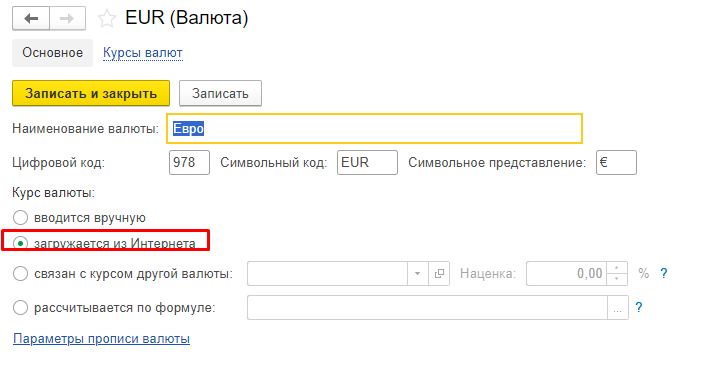Increase Наценка value with up stepper arrow
The image size is (703, 373).
(x=617, y=268)
